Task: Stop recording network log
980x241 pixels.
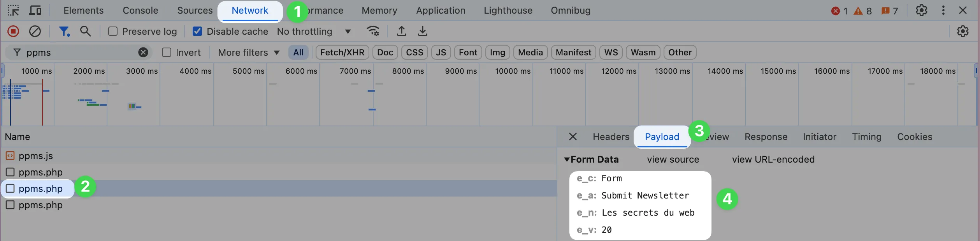Action: pos(13,31)
